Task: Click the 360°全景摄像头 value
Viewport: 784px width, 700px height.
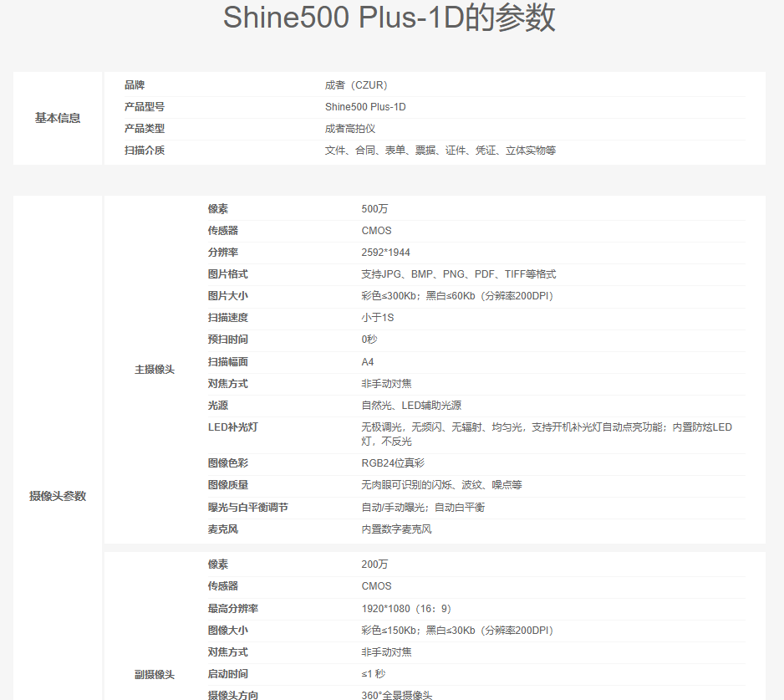Action: click(x=397, y=695)
